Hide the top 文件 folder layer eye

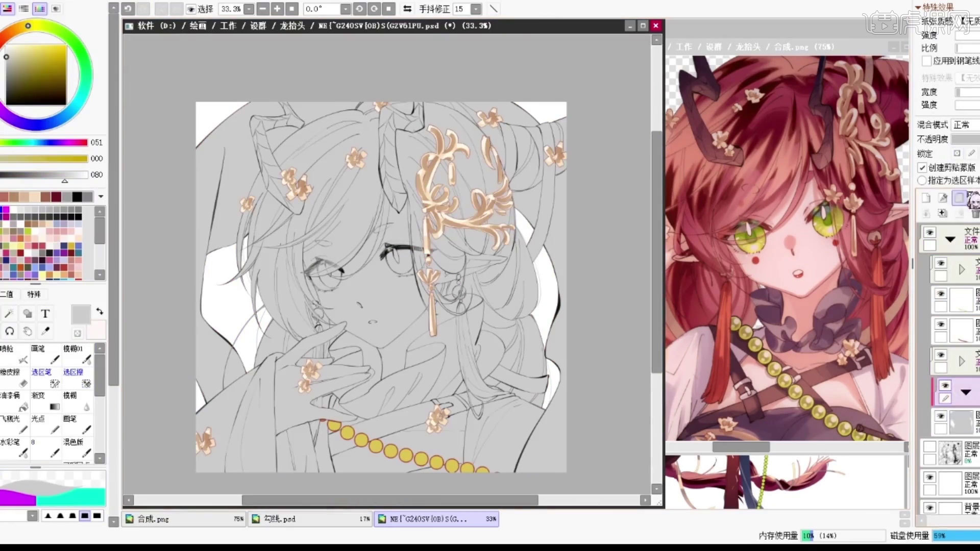point(930,232)
